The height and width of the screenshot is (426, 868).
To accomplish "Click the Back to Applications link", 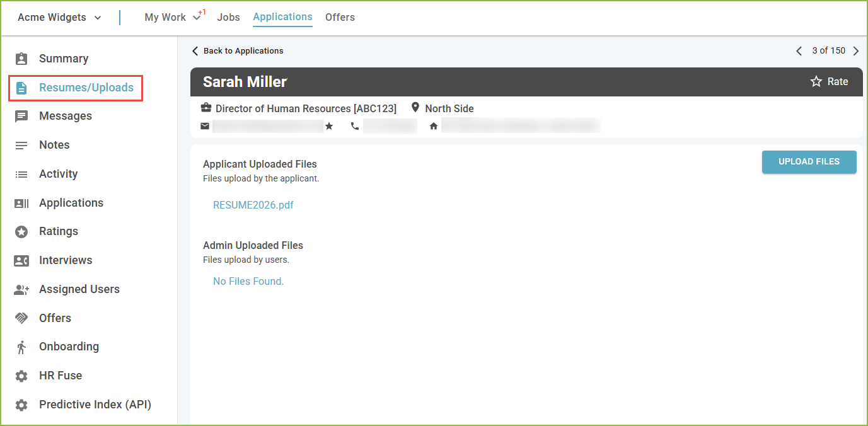I will 243,51.
